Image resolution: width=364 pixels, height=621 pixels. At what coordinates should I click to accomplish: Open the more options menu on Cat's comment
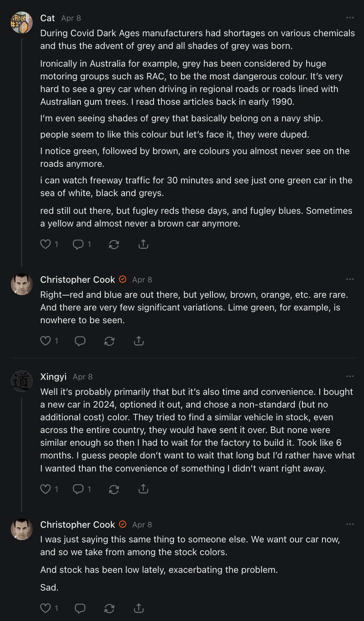tap(350, 18)
